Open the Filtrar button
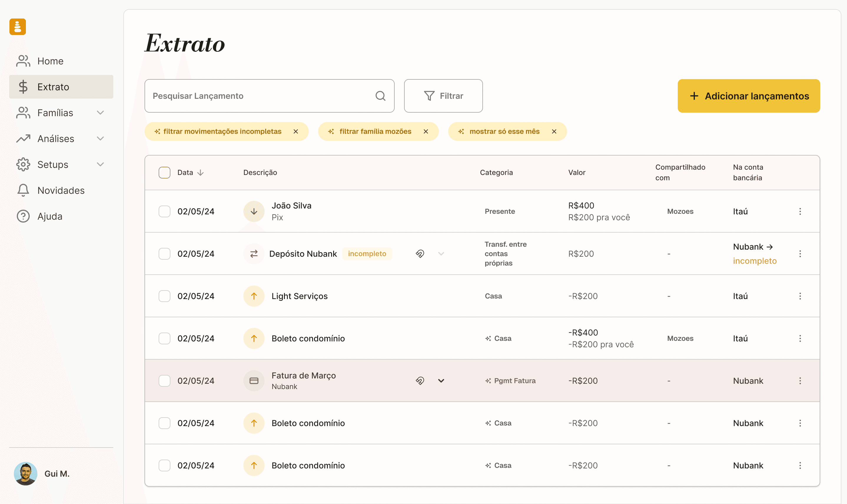 pyautogui.click(x=443, y=96)
